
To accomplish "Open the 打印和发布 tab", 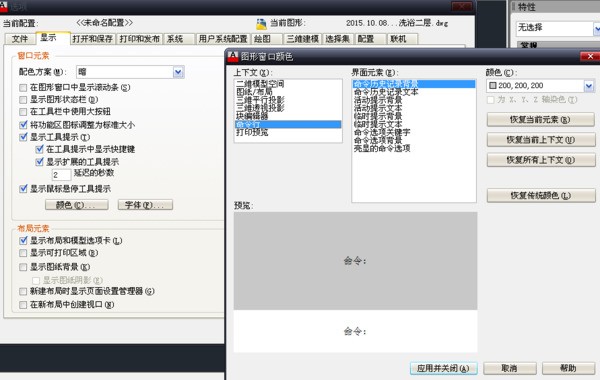I will point(140,39).
